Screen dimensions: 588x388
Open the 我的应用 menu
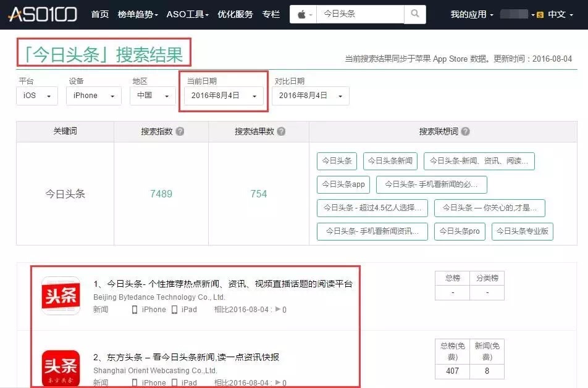pyautogui.click(x=472, y=14)
